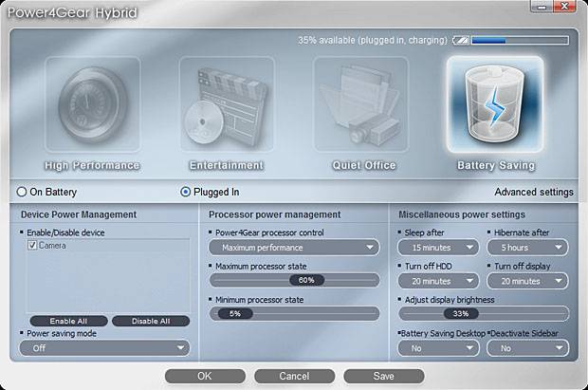Click the battery charge progress bar
The image size is (588, 390).
520,40
